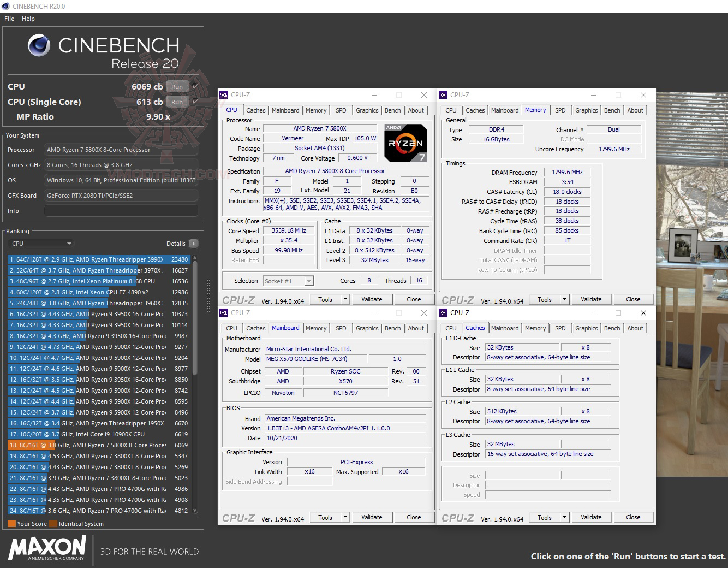The height and width of the screenshot is (568, 728).
Task: Open the CPU ranking type dropdown
Action: 41,244
